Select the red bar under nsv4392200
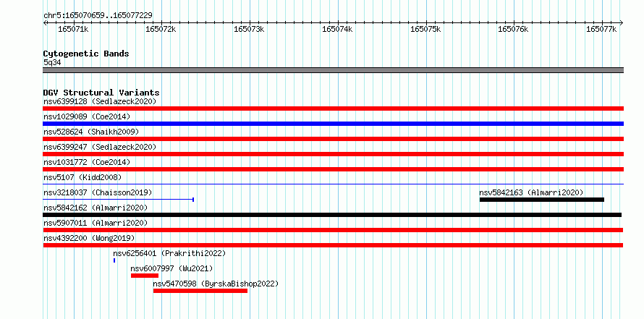Viewport: 644px width, 319px height. tap(333, 245)
